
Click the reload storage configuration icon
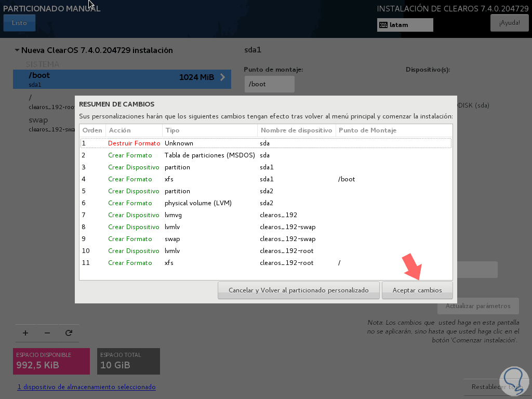[x=69, y=333]
